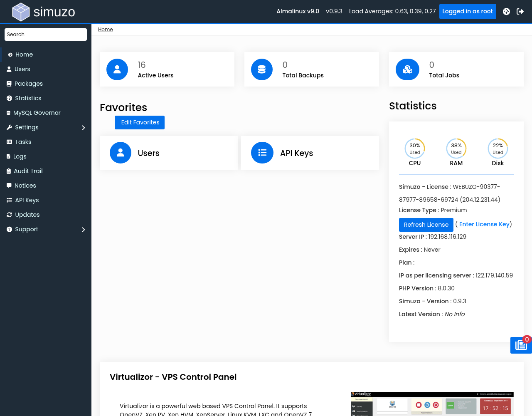Click the API Keys list icon in sidebar
532x416 pixels.
pyautogui.click(x=10, y=200)
